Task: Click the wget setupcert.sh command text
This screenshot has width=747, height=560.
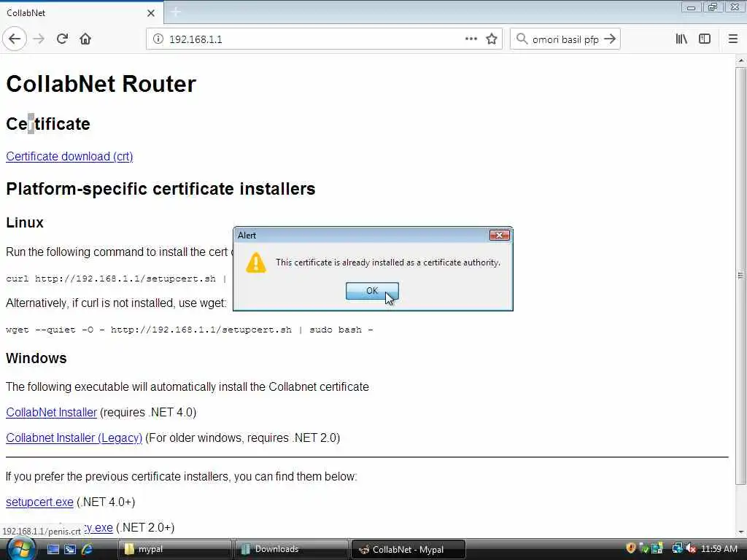Action: pos(190,330)
